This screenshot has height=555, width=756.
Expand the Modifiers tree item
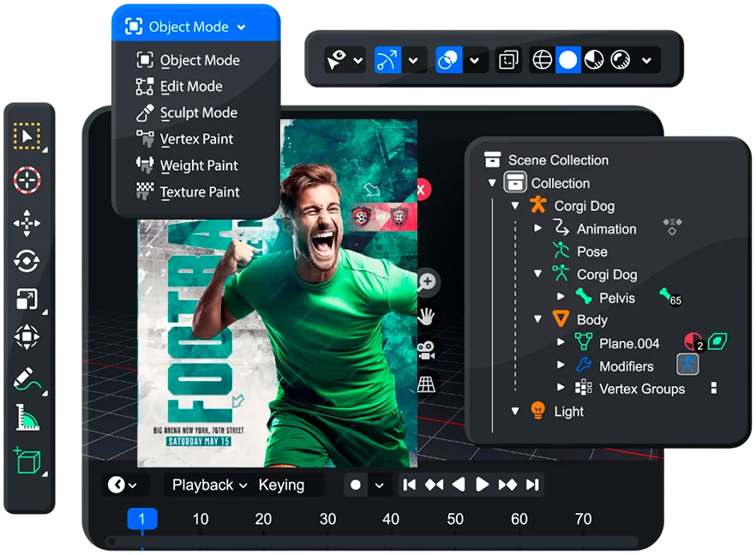561,366
